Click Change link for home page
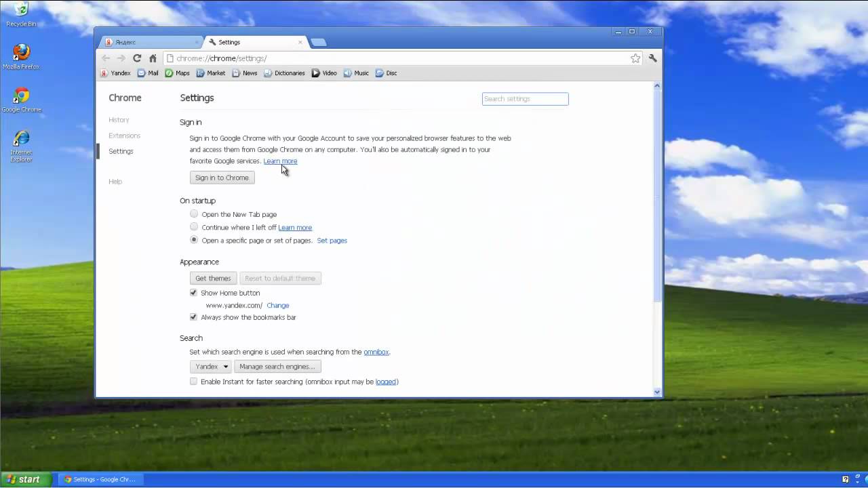This screenshot has height=488, width=868. click(278, 306)
